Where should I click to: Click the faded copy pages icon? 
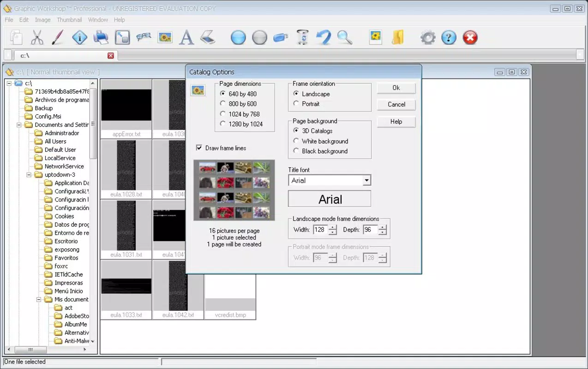click(x=16, y=37)
